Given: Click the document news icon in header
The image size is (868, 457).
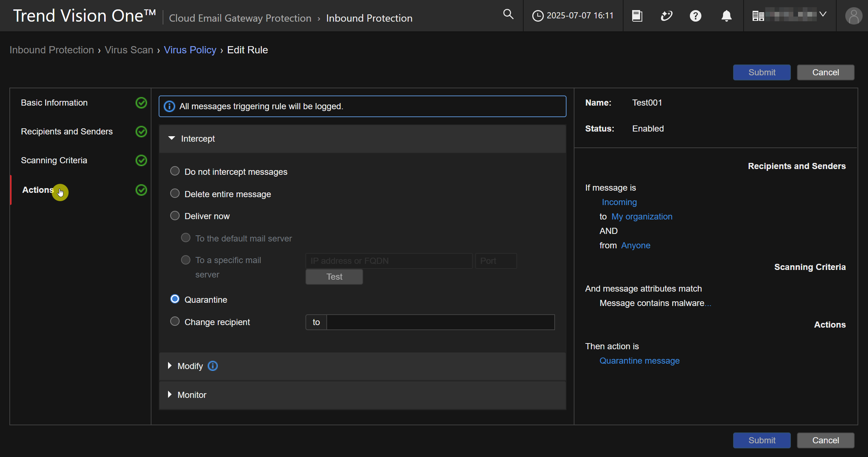Looking at the screenshot, I should 637,16.
